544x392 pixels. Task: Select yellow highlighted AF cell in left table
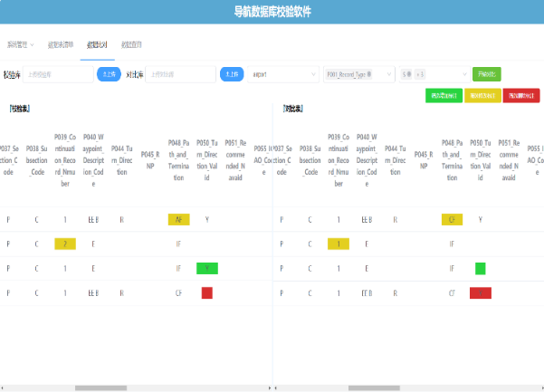click(x=178, y=219)
